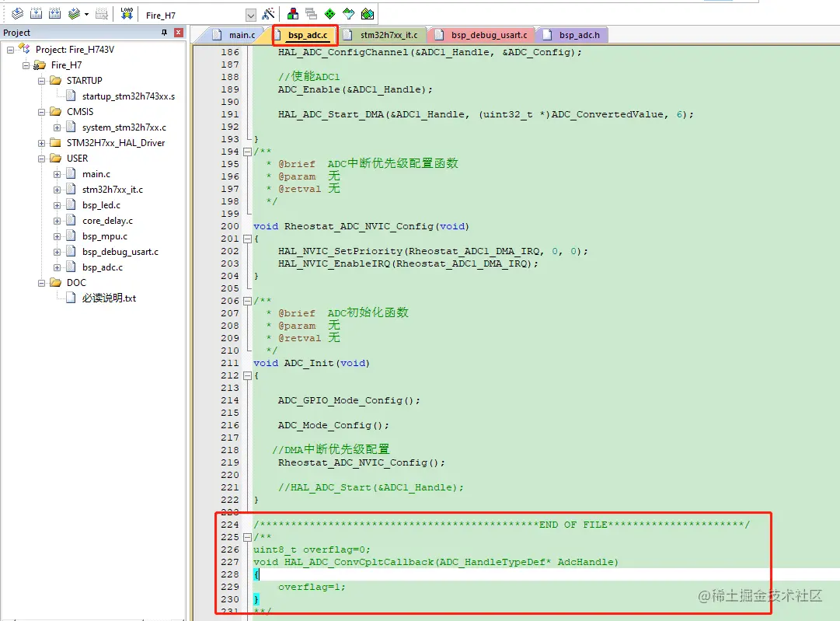Select bsp_adc.c in project tree

[x=103, y=267]
